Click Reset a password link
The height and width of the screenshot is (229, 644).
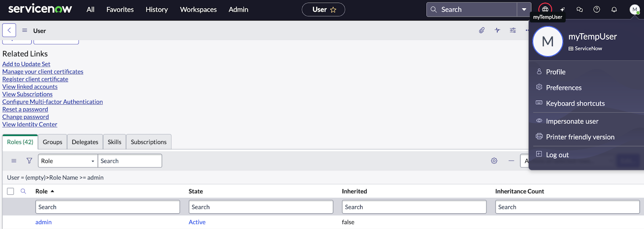(x=25, y=109)
